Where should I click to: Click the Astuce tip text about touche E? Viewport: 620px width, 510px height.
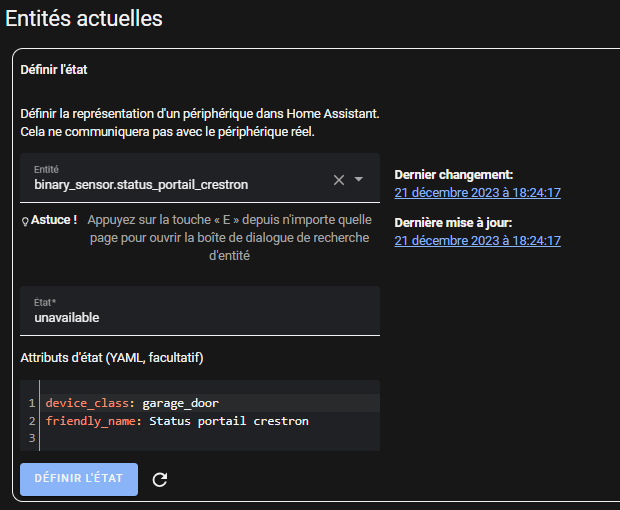[x=228, y=237]
